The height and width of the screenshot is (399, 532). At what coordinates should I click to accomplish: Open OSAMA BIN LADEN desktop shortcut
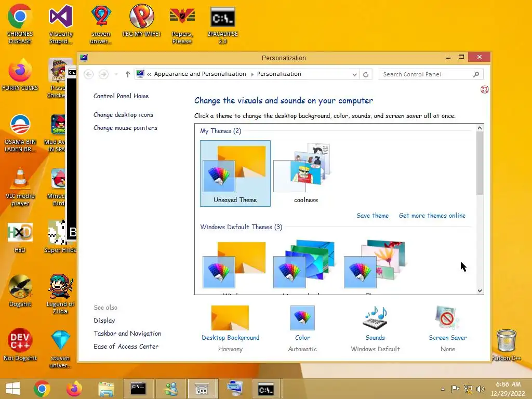coord(20,133)
